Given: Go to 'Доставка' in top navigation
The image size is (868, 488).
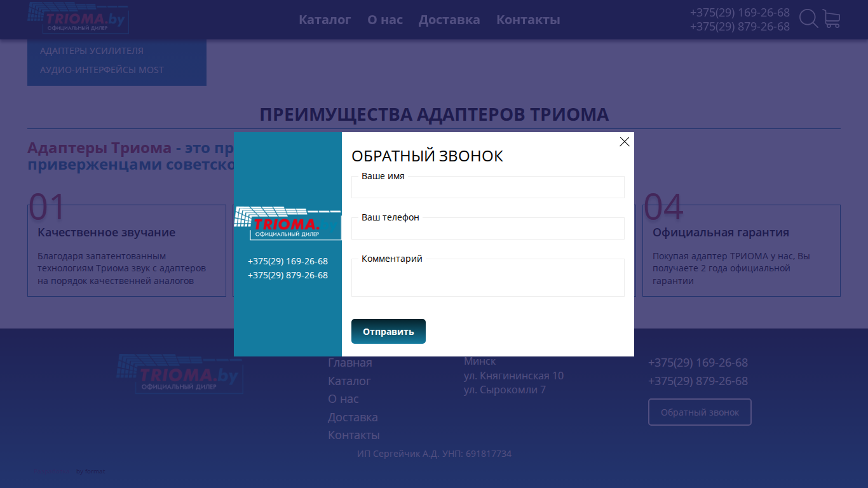Looking at the screenshot, I should pyautogui.click(x=449, y=20).
